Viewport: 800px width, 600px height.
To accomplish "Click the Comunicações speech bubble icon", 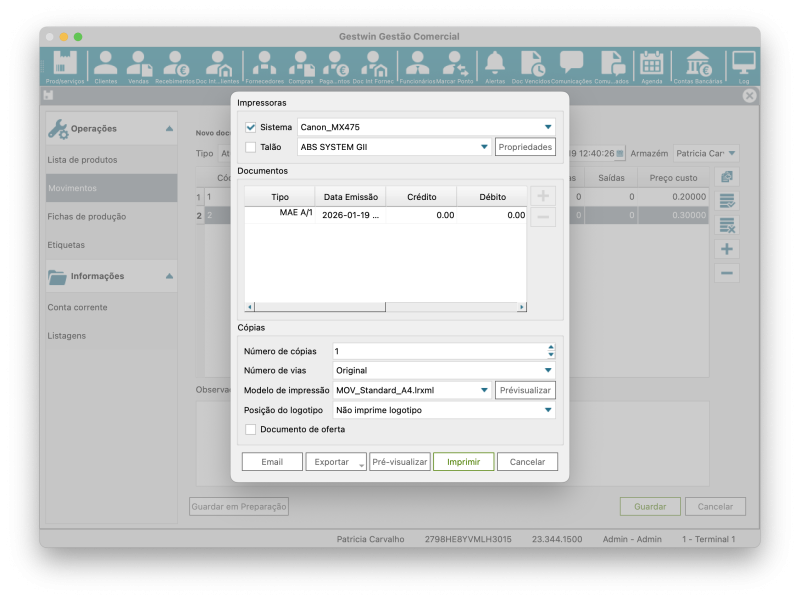I will pyautogui.click(x=571, y=66).
